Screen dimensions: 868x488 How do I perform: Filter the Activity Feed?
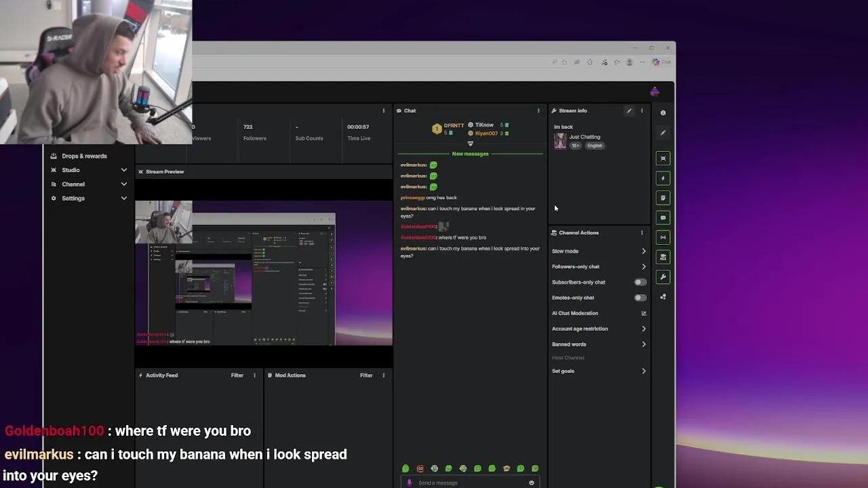click(x=237, y=375)
